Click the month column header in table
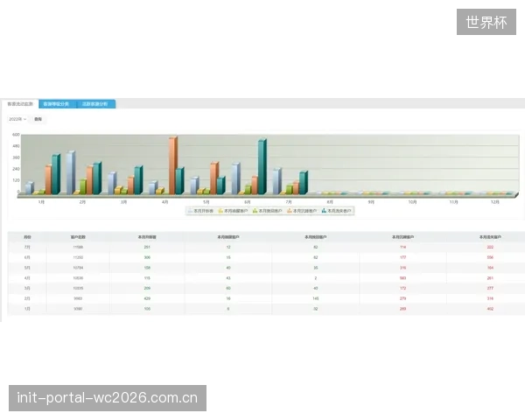Viewport: 525px width, 420px height. tap(27, 237)
